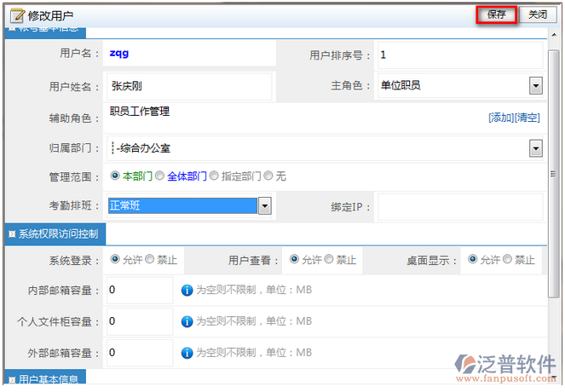
Task: Click the 关闭 close button
Action: point(537,14)
